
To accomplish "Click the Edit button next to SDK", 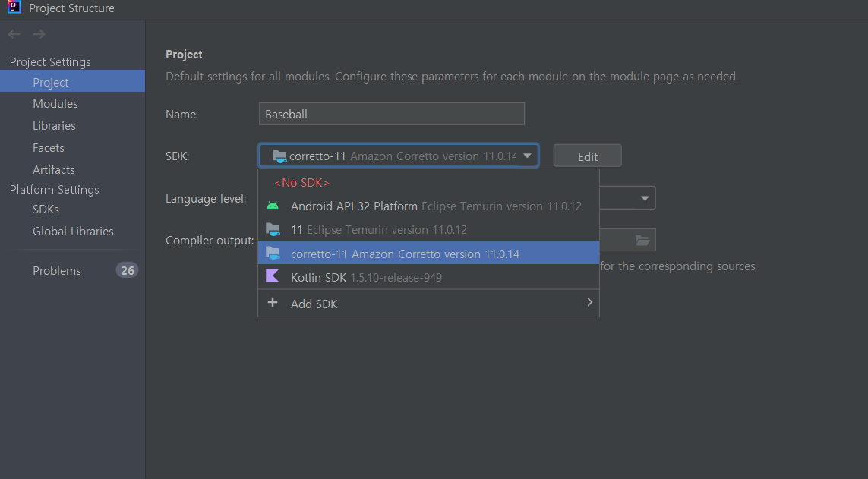I will (587, 156).
